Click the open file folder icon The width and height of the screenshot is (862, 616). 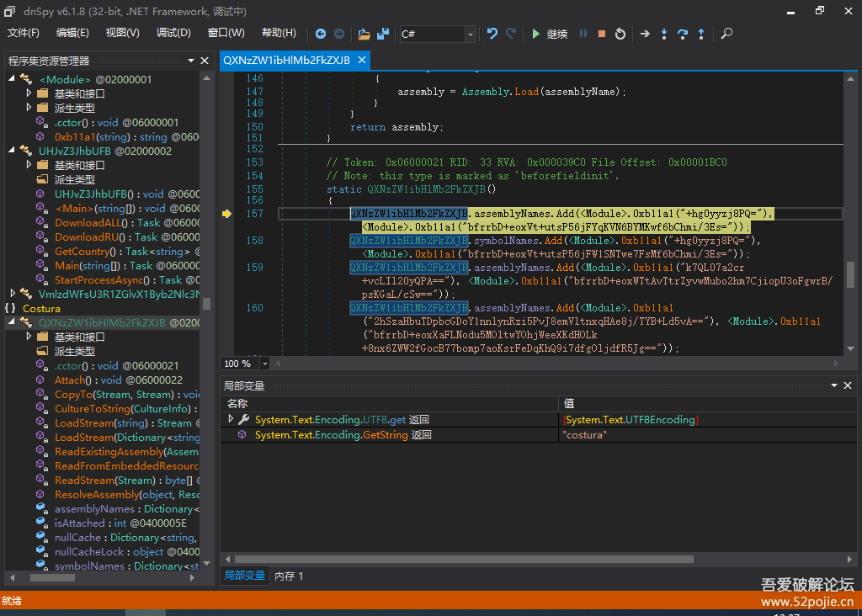[x=364, y=34]
